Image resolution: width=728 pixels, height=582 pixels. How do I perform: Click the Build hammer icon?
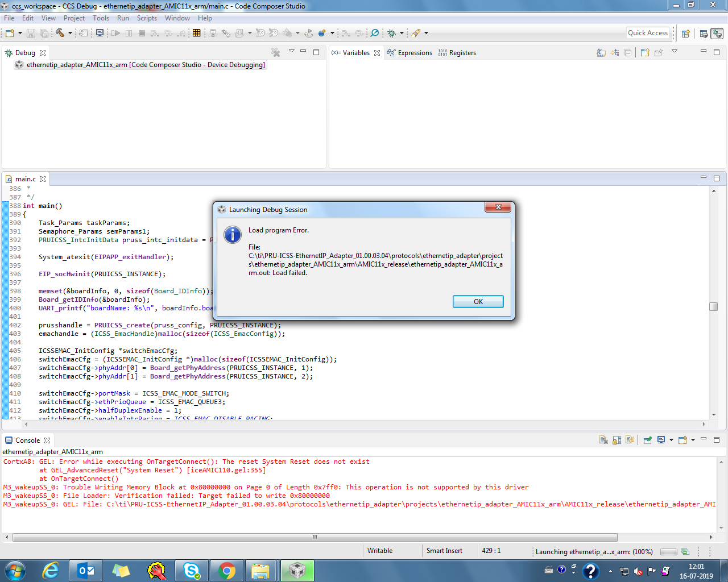(60, 33)
